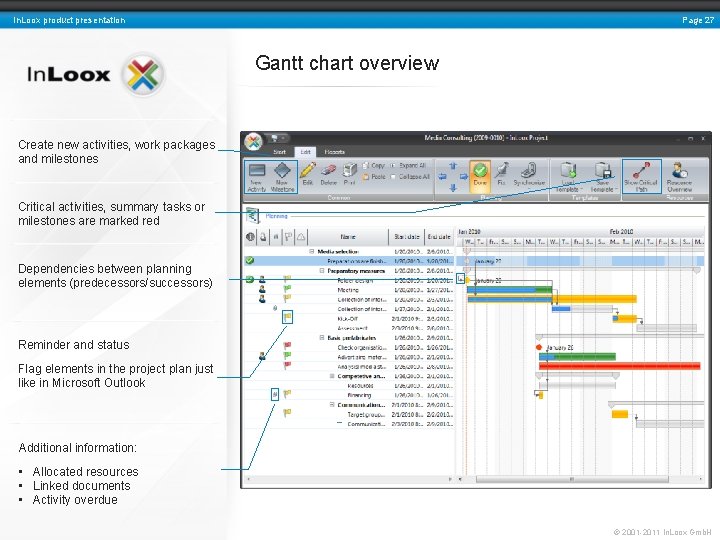The height and width of the screenshot is (540, 720).
Task: Select the Meeting activity row
Action: click(x=349, y=290)
